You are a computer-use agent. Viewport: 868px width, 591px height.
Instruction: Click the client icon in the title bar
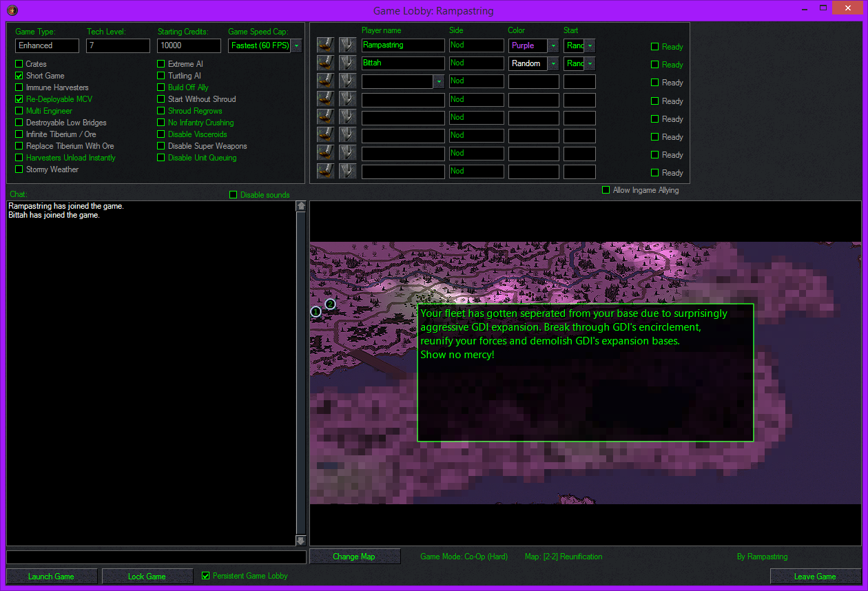[12, 10]
